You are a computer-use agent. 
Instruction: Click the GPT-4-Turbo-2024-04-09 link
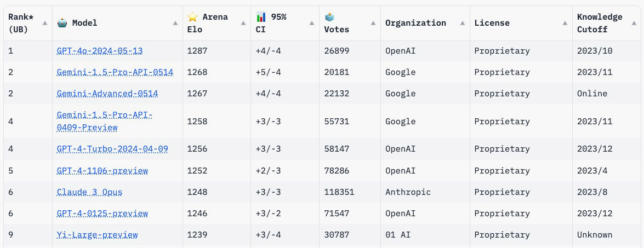112,149
